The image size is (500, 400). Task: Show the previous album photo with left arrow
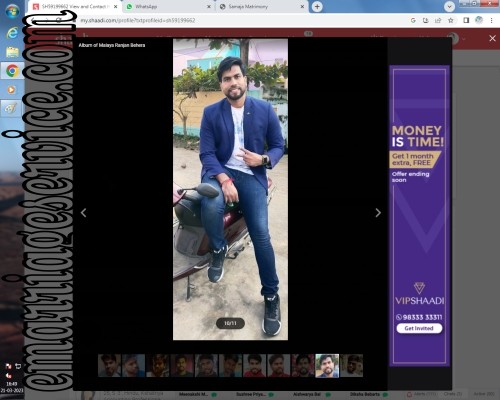click(x=84, y=212)
